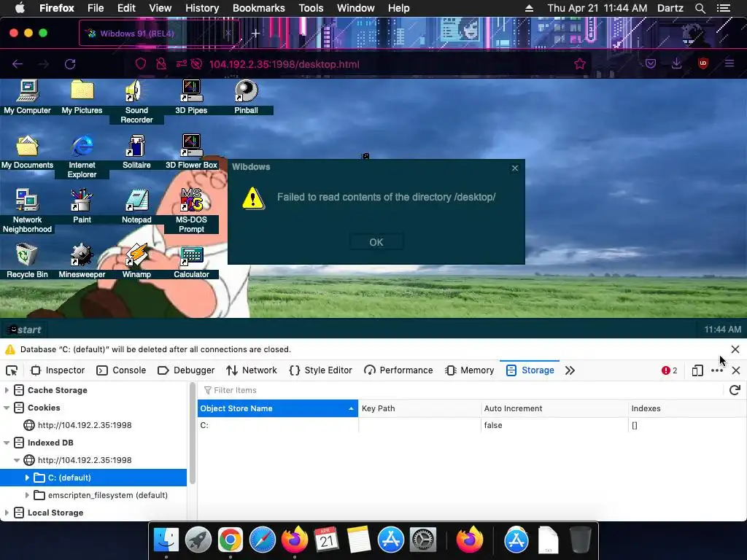Select the C: object store row
Image resolution: width=747 pixels, height=560 pixels.
472,425
